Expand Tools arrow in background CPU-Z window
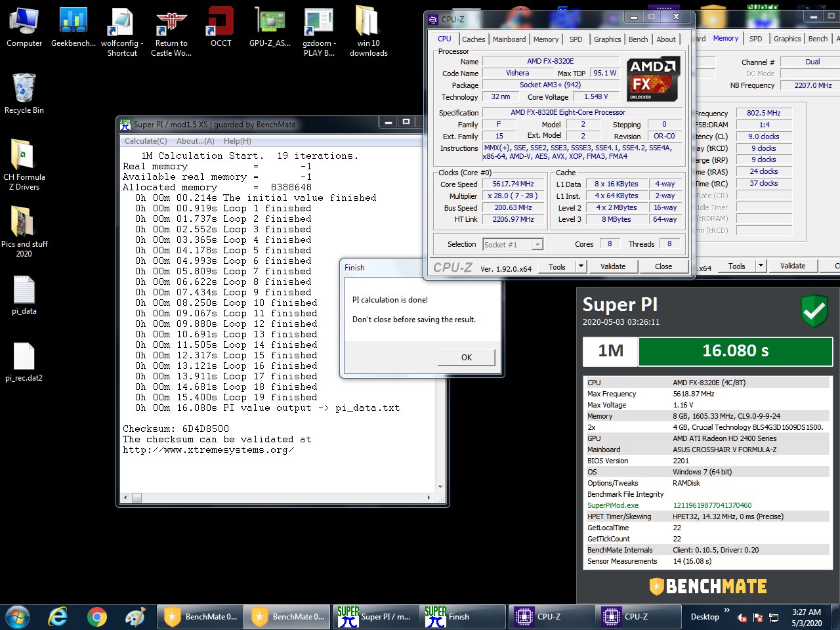 pyautogui.click(x=761, y=266)
